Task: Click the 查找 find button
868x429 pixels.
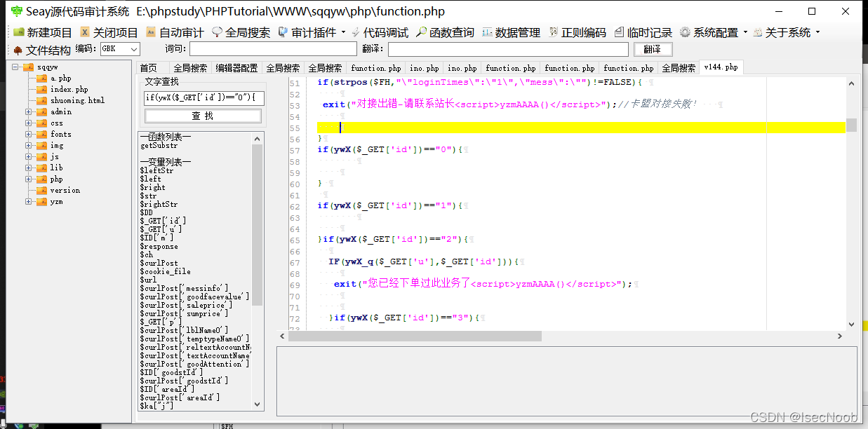Action: tap(203, 116)
